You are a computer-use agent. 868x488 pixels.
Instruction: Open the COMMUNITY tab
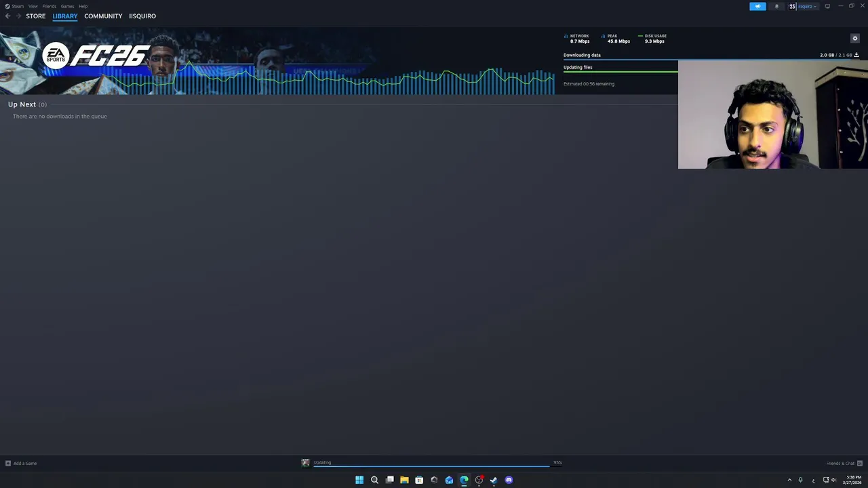point(103,16)
